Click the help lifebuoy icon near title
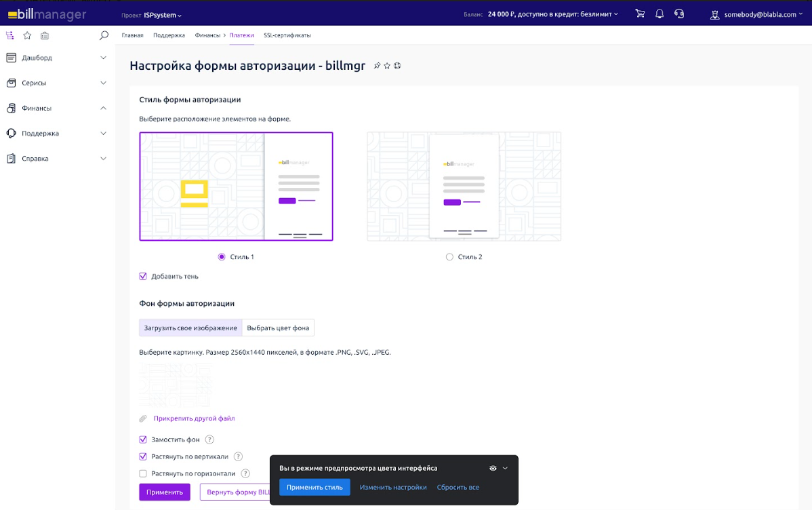Image resolution: width=812 pixels, height=510 pixels. point(397,66)
